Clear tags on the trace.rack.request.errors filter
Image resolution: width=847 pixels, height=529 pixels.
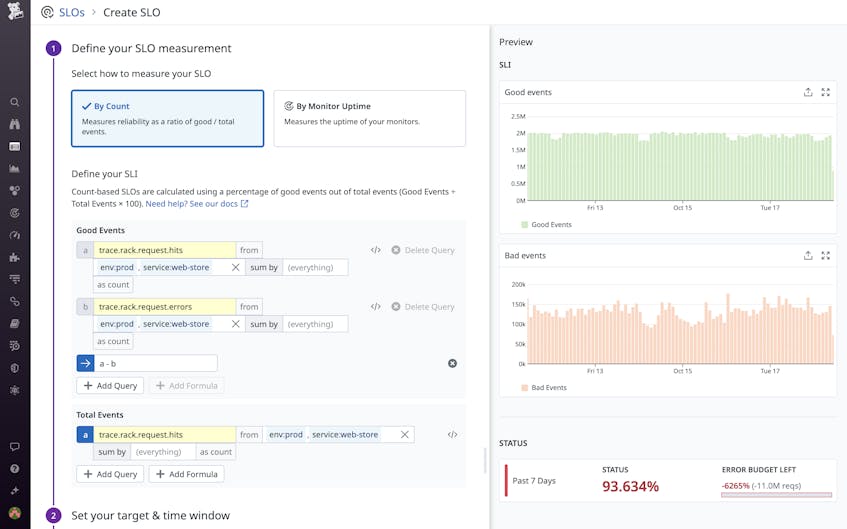click(236, 324)
